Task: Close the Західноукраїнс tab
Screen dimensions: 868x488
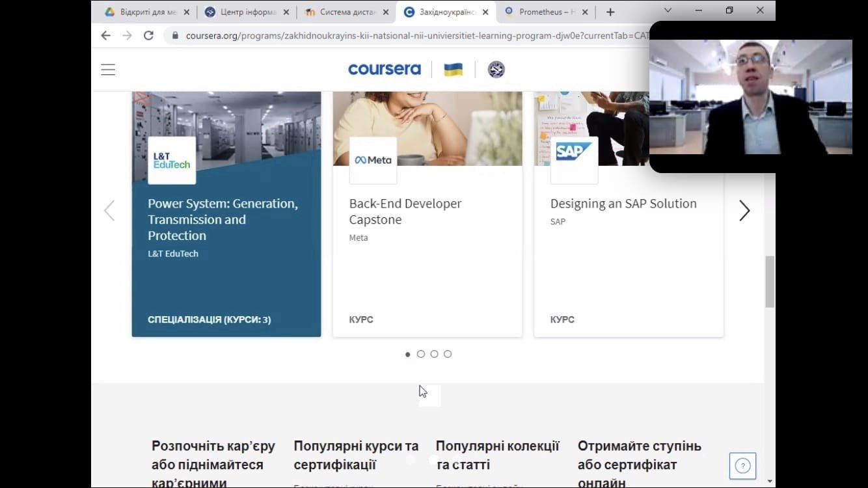Action: pyautogui.click(x=485, y=12)
